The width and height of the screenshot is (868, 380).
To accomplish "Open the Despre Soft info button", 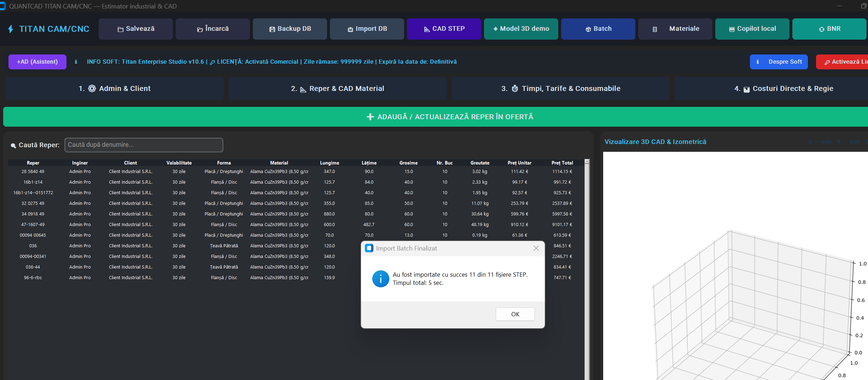I will (779, 62).
